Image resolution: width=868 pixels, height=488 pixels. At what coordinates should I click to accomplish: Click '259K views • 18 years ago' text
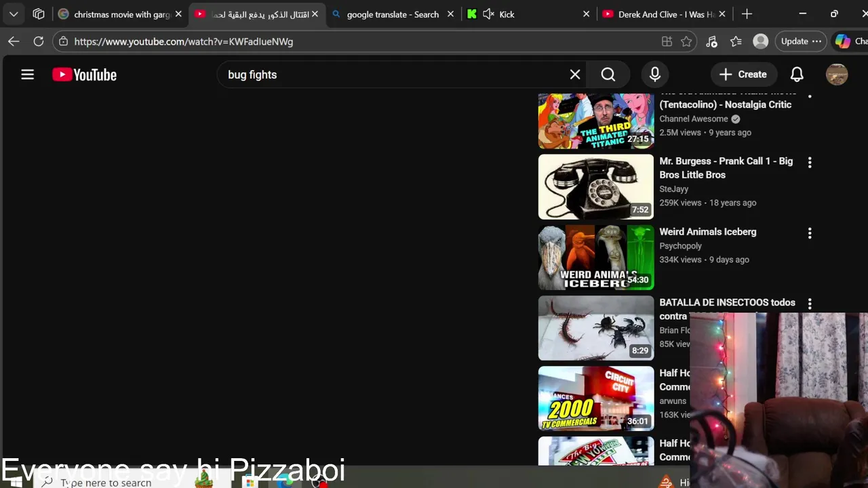pos(708,203)
